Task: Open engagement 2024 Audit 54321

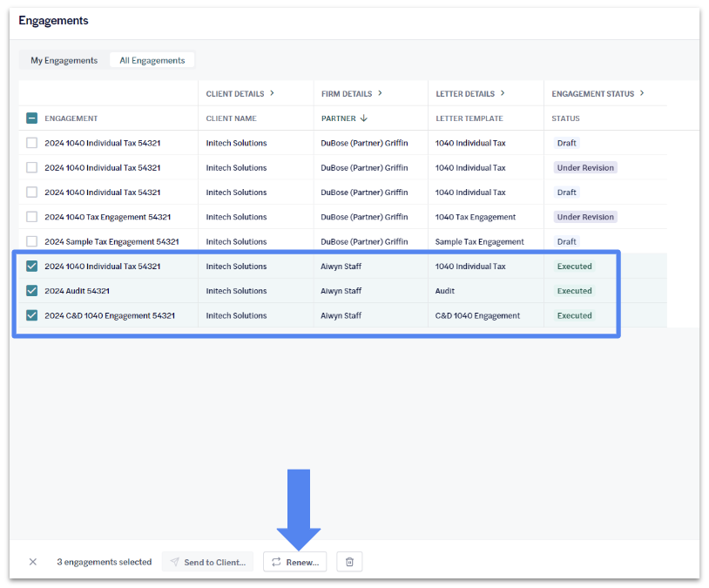Action: point(77,291)
